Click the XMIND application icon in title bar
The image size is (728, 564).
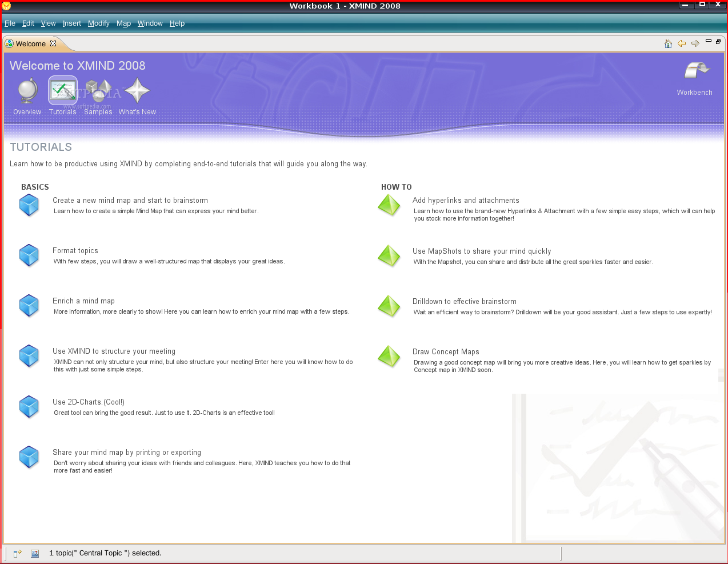pyautogui.click(x=6, y=6)
